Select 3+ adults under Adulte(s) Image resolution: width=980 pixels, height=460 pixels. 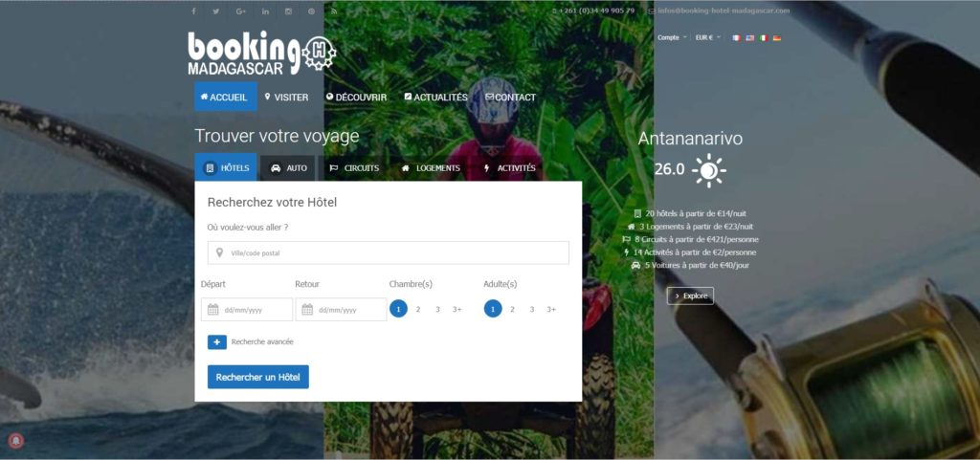551,309
